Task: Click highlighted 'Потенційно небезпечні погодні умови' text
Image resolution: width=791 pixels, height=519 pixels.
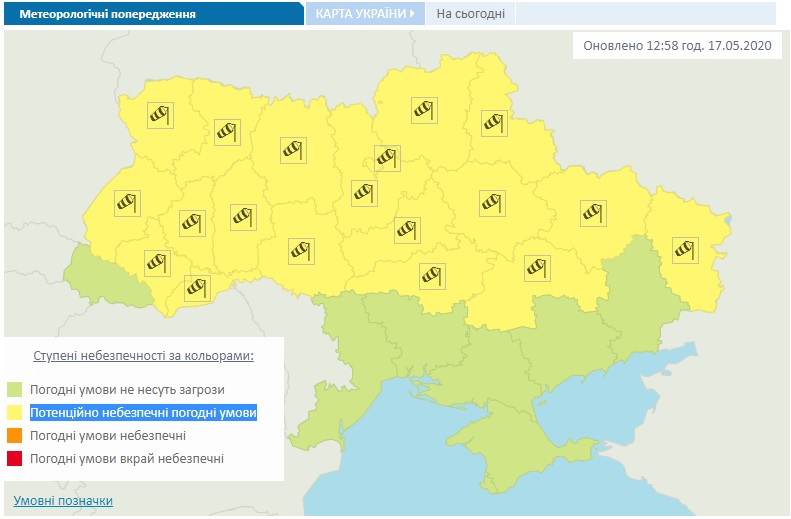Action: pos(143,413)
